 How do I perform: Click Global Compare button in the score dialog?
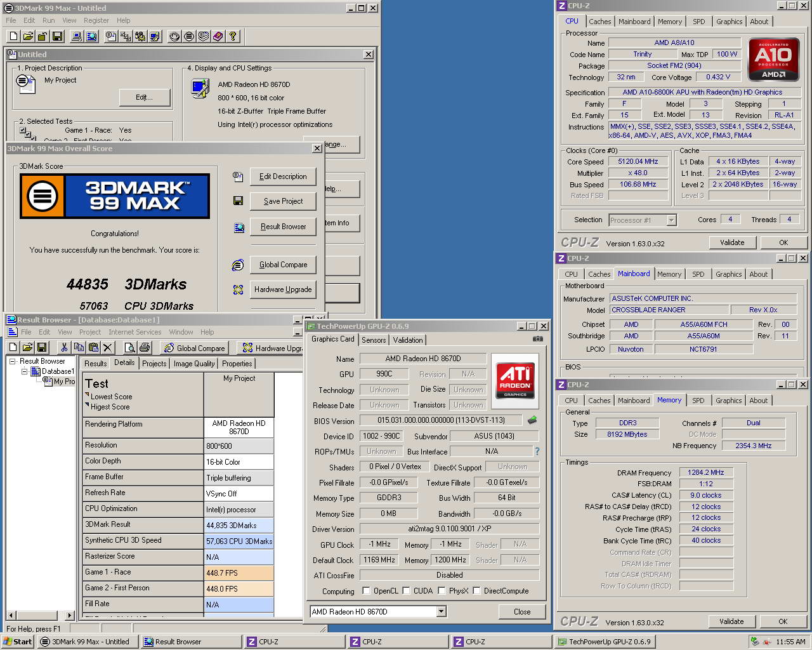pos(283,265)
